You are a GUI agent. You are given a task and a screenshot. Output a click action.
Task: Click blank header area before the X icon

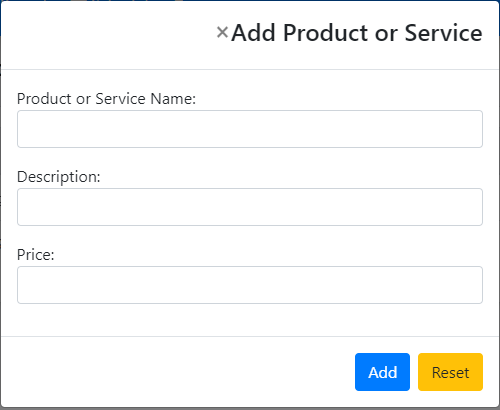pos(107,33)
